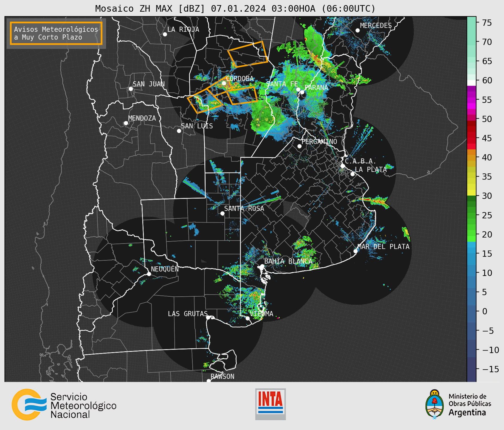
Task: Click the MERCEDES city label
Action: pyautogui.click(x=376, y=25)
